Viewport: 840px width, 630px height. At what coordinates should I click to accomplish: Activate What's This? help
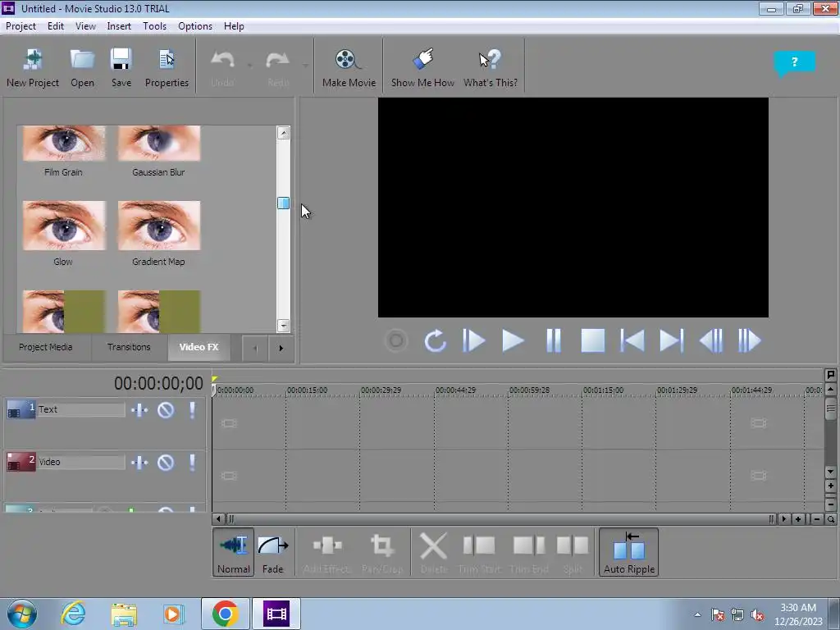(x=491, y=68)
